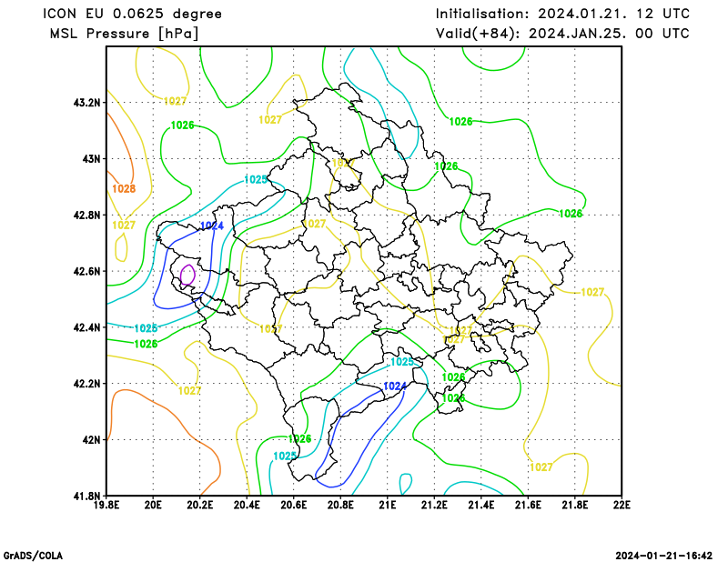Click the "42.8N" latitude label
This screenshot has height=562, width=728.
point(86,216)
